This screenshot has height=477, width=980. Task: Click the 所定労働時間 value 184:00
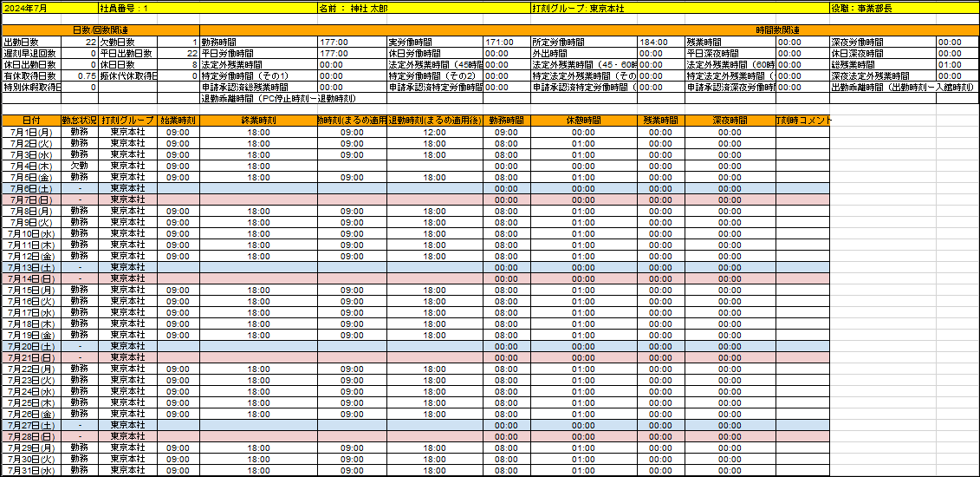(x=652, y=42)
